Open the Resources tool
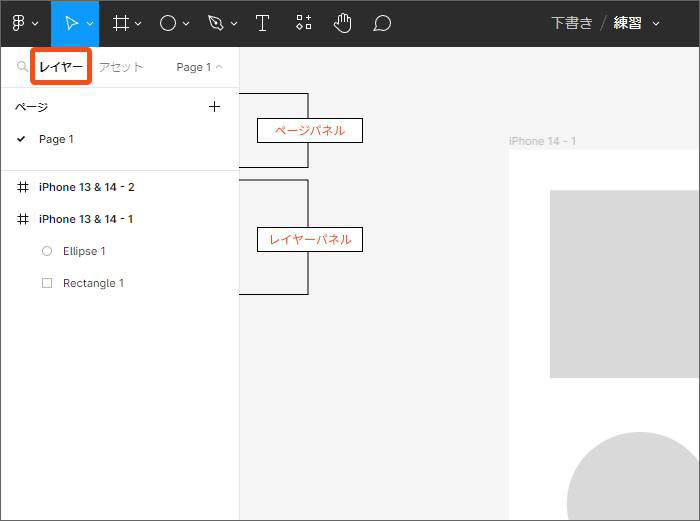This screenshot has height=521, width=700. pos(304,23)
